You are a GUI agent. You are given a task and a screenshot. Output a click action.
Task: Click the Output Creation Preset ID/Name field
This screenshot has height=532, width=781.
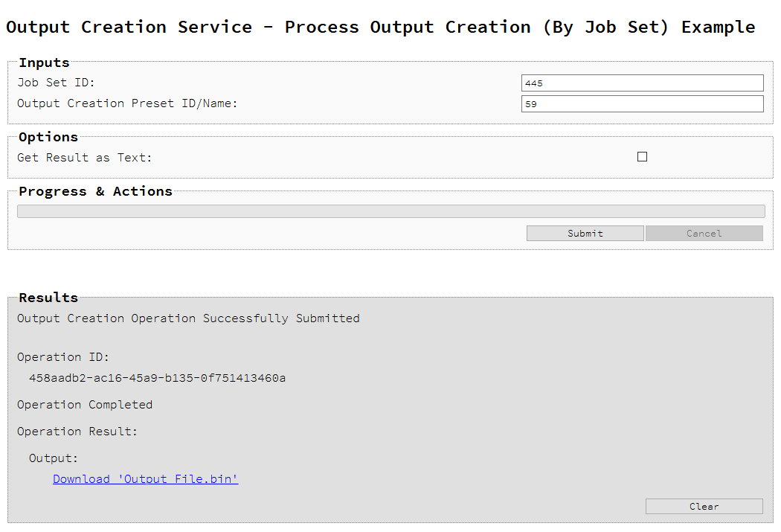point(642,103)
